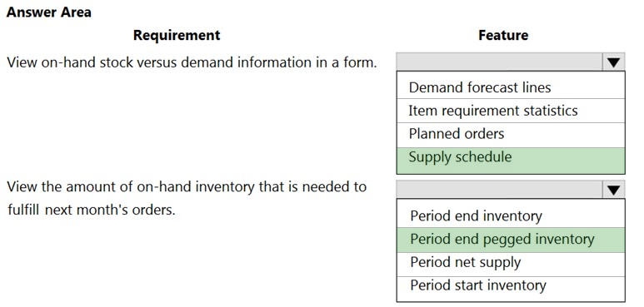Select highlighted Period end pegged inventory

[x=511, y=240]
